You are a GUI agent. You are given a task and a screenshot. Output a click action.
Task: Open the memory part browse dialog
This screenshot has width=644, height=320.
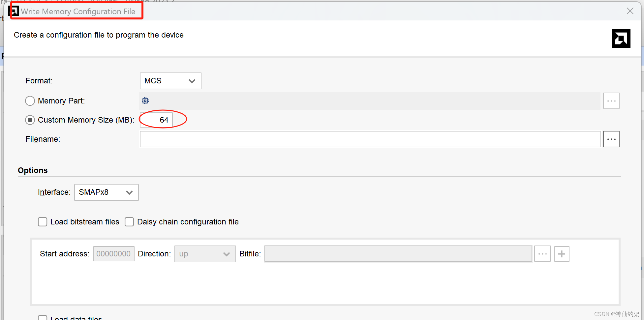click(611, 101)
